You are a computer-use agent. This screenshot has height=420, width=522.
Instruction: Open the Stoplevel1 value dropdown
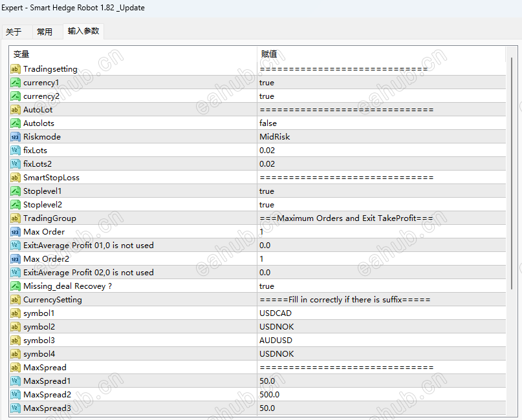[380, 191]
